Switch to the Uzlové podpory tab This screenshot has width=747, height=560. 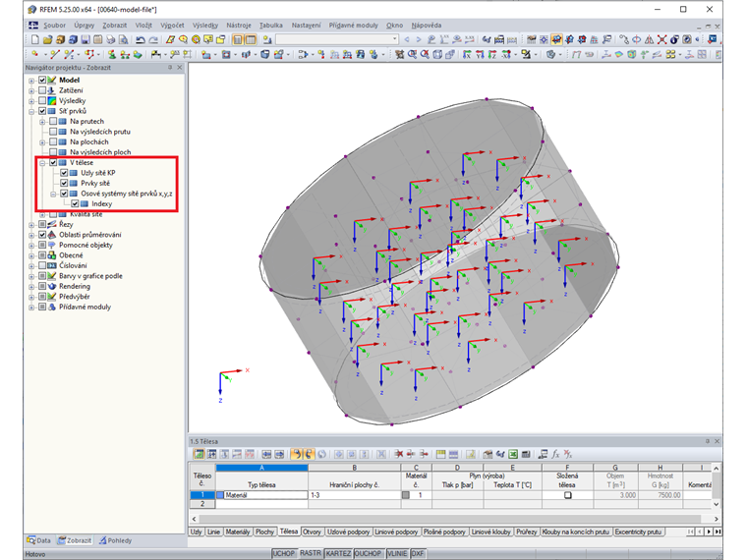(x=348, y=532)
